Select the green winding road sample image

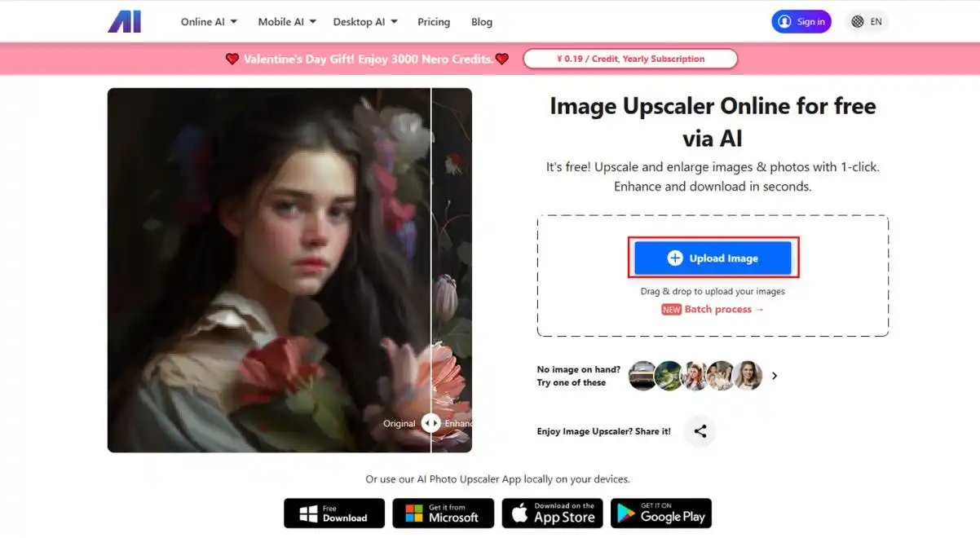point(669,376)
